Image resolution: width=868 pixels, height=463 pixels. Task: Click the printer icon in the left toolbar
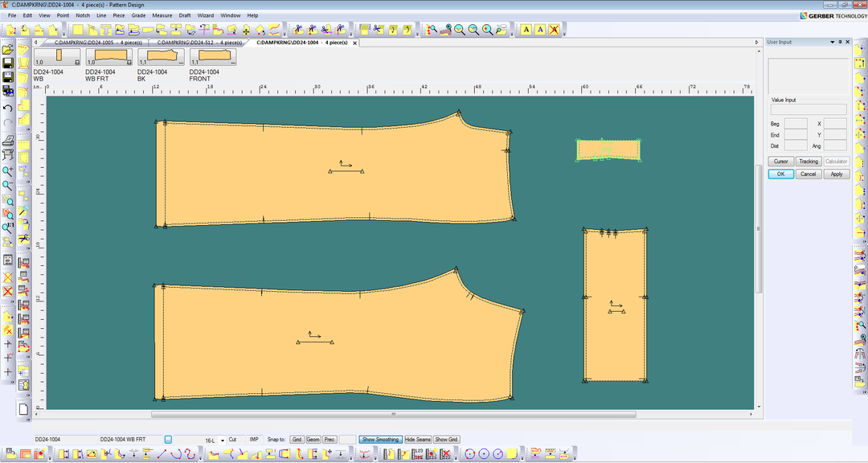(8, 141)
